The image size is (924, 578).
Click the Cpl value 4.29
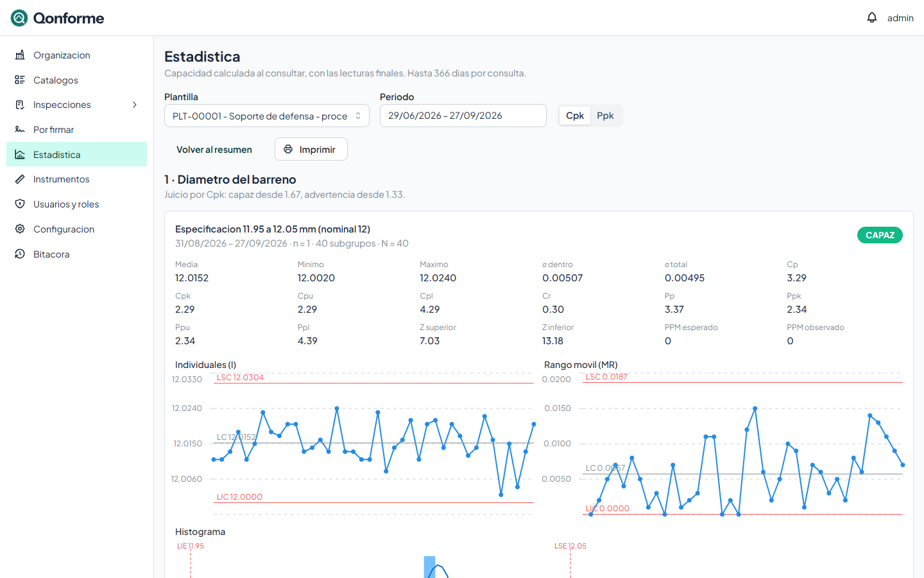point(430,310)
